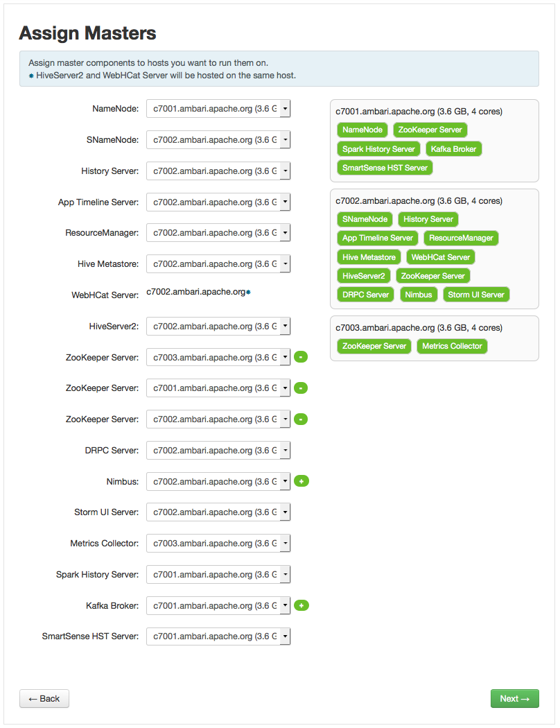Remove the c7002 ZooKeeper Server entry
This screenshot has height=728, width=560.
(x=301, y=419)
